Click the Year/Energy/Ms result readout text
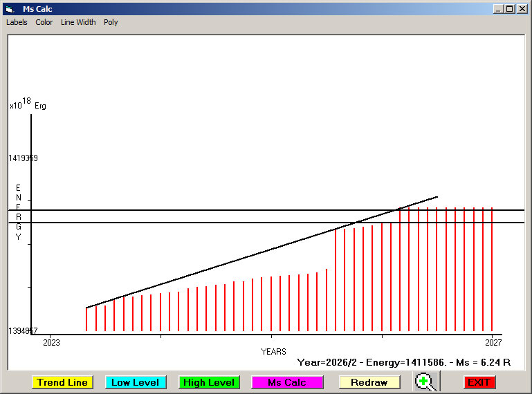The width and height of the screenshot is (532, 394). click(x=403, y=362)
